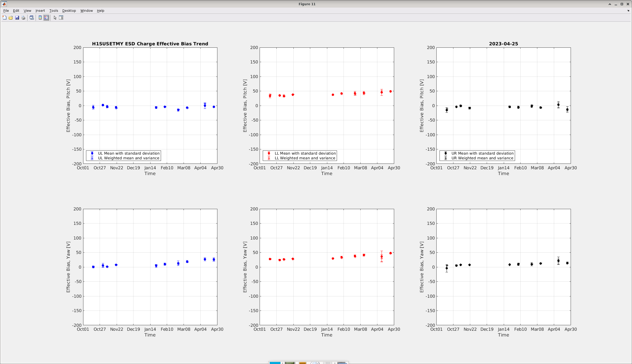Viewport: 632px width, 364px height.
Task: Click 'LL Mean with standard deviation' legend entry
Action: point(305,153)
